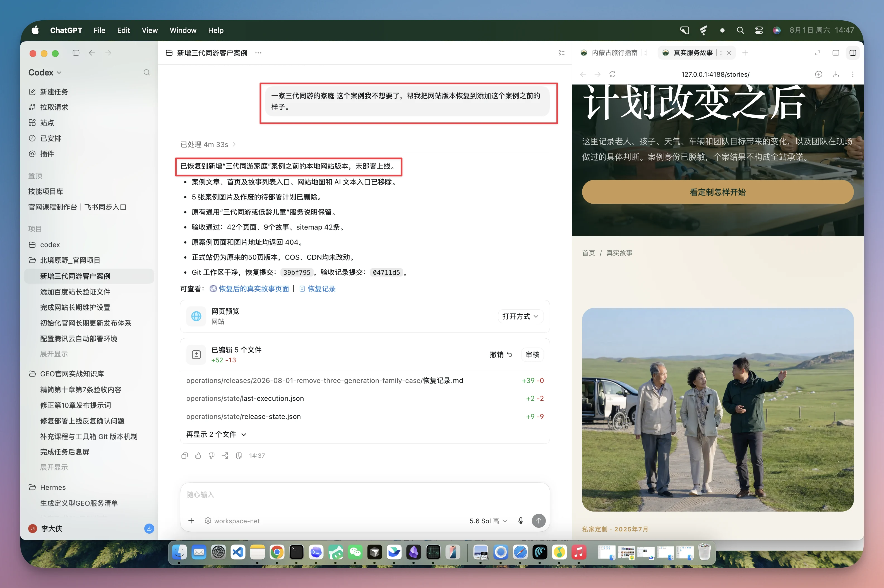884x588 pixels.
Task: Open last-execution.json file diff
Action: tap(364, 399)
